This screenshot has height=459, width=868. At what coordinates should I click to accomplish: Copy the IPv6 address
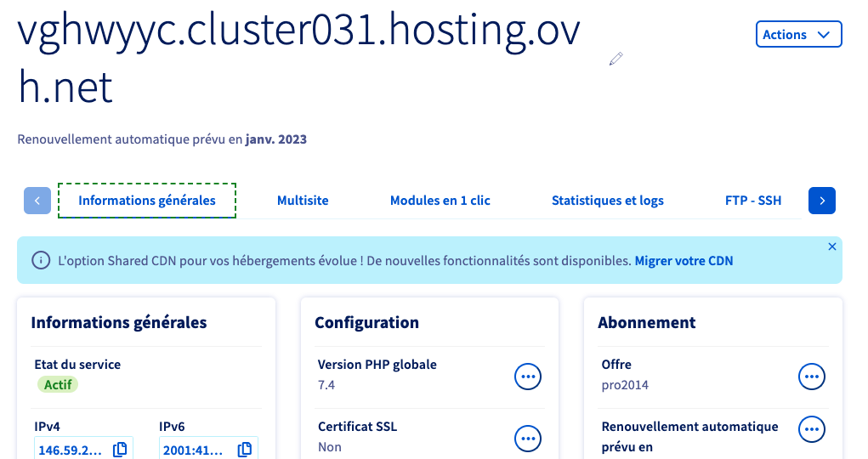(x=245, y=450)
